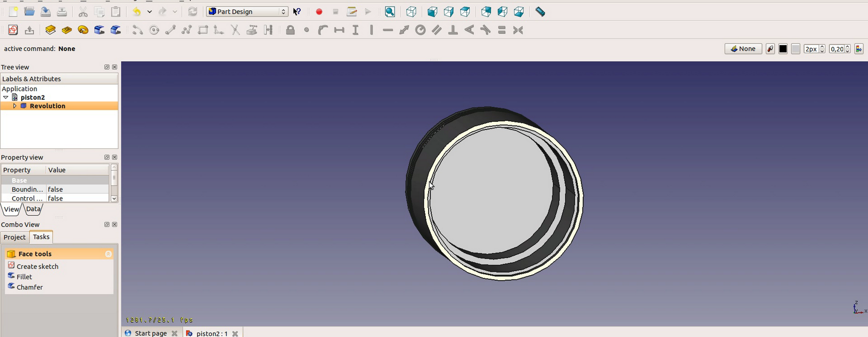Set the Top view cube icon
This screenshot has height=337, width=868.
pyautogui.click(x=449, y=11)
